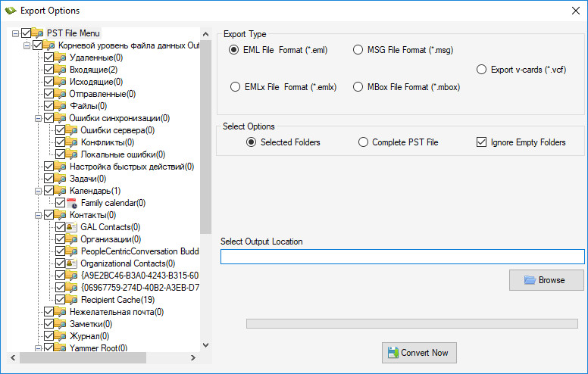Uncheck the Ignore Empty Folders checkbox
The image size is (588, 374).
pyautogui.click(x=481, y=142)
